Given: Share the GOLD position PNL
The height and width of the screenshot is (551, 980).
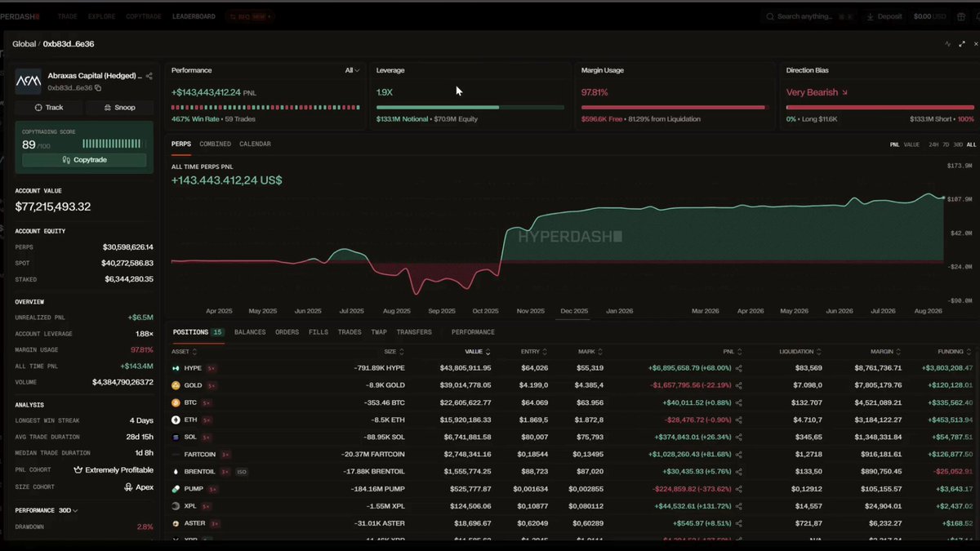Looking at the screenshot, I should (x=739, y=385).
